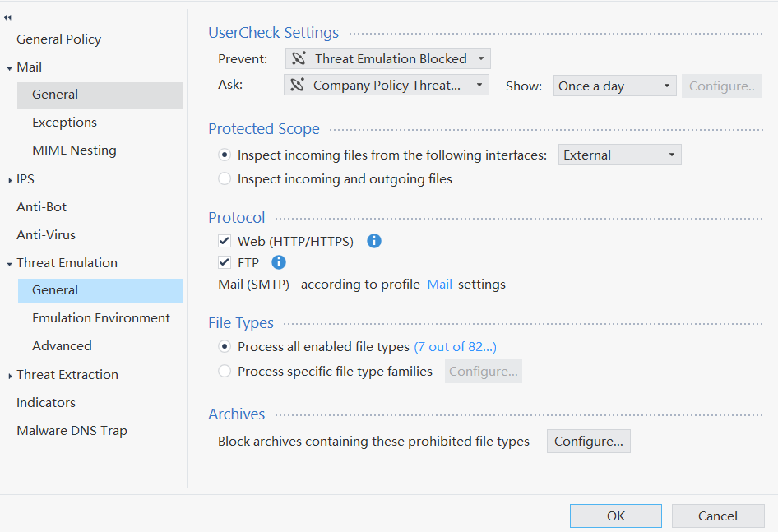Open the Anti-Bot settings page
The height and width of the screenshot is (532, 778).
click(42, 206)
